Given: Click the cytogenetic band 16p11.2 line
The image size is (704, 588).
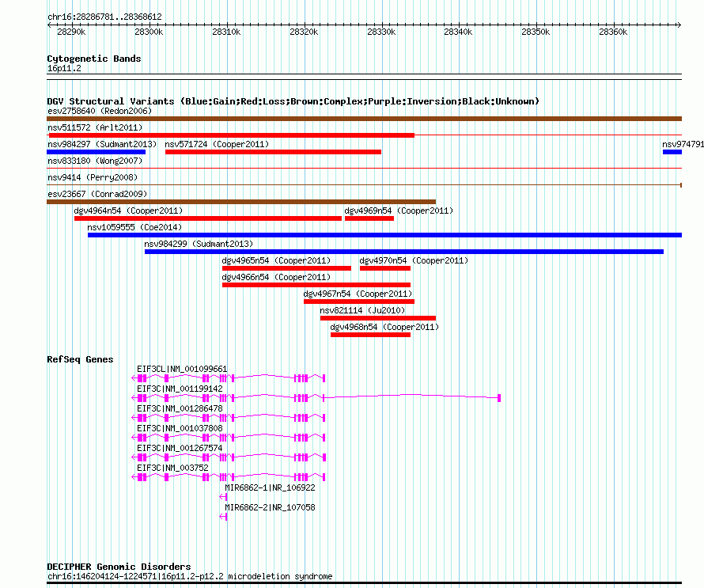Looking at the screenshot, I should pyautogui.click(x=364, y=77).
